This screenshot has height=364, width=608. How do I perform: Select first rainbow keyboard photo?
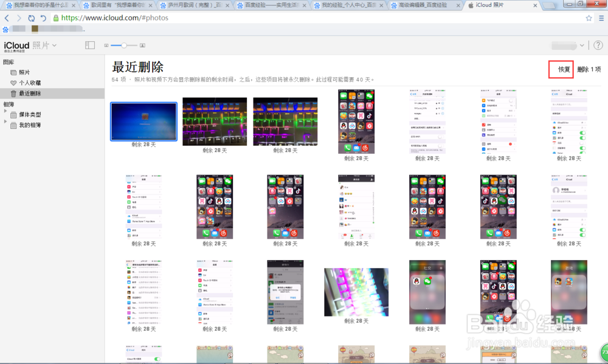[215, 122]
